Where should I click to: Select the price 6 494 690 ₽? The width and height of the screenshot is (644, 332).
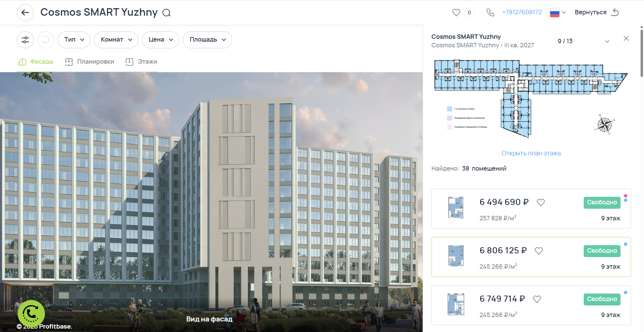pyautogui.click(x=504, y=202)
